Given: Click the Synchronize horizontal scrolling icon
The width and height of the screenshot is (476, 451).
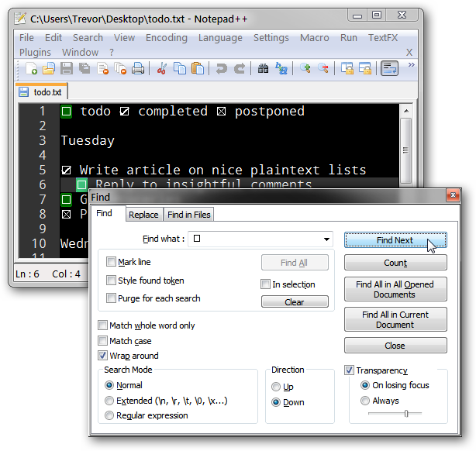Looking at the screenshot, I should pos(365,68).
